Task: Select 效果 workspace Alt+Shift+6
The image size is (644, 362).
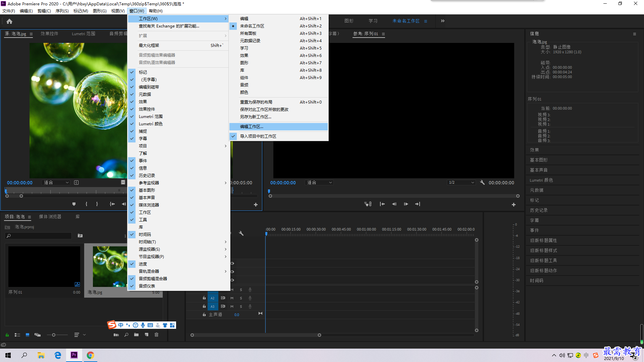Action: [x=278, y=55]
